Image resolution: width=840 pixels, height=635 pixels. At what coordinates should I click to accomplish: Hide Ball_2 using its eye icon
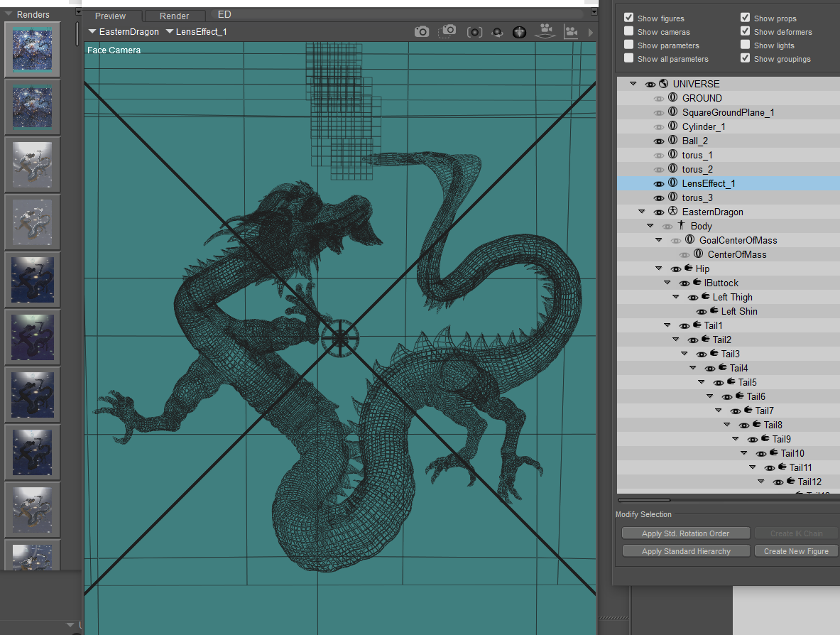tap(659, 141)
